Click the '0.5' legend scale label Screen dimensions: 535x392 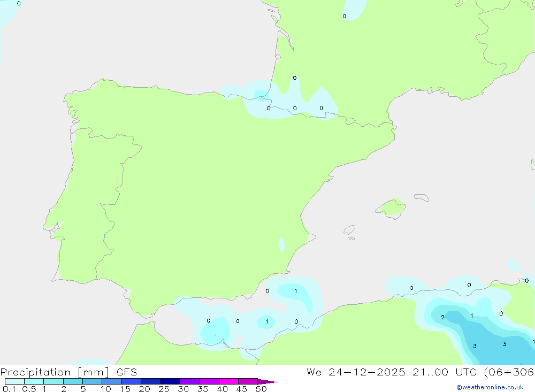29,389
